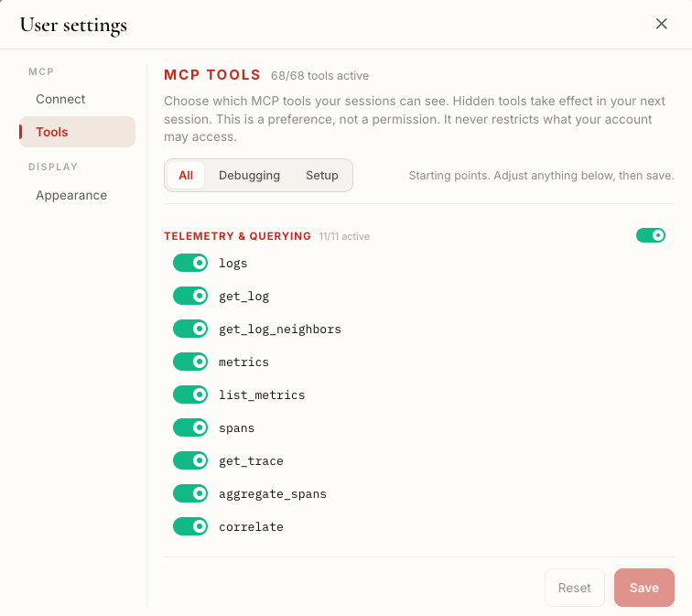Viewport: 692px width, 616px height.
Task: Turn off the metrics tool
Action: (x=190, y=362)
